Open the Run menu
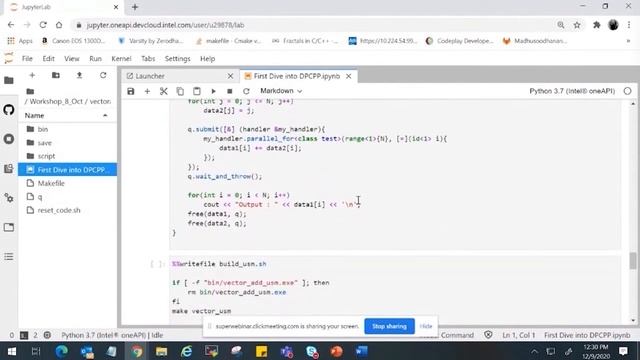 [96, 59]
